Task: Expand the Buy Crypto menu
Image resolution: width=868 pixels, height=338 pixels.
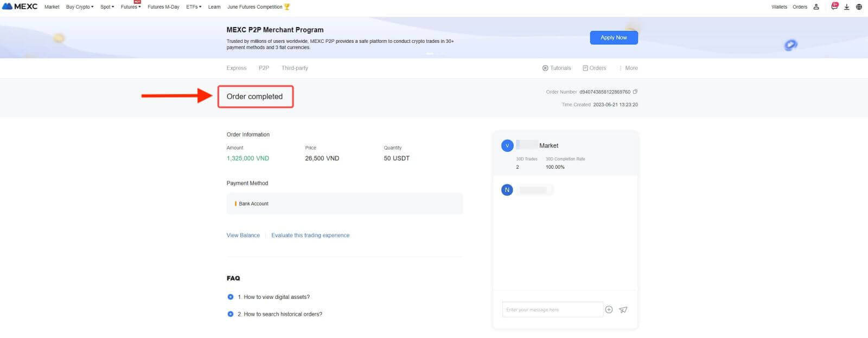Action: [x=80, y=7]
